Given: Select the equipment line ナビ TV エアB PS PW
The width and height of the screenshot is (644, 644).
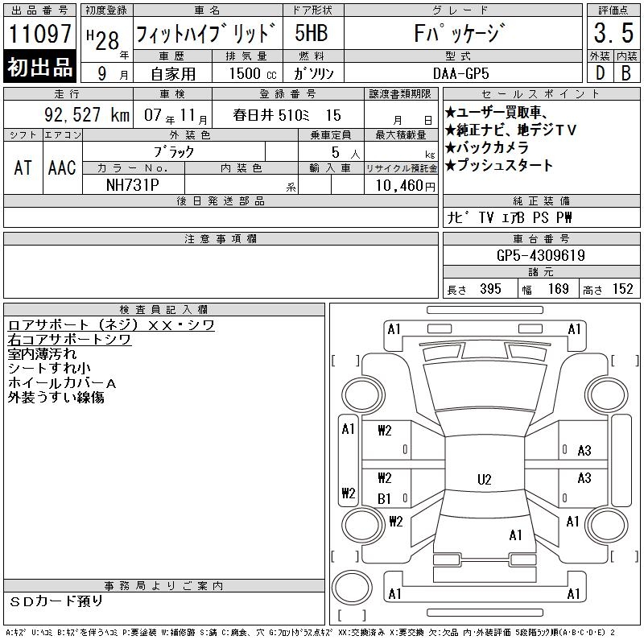Looking at the screenshot, I should tap(510, 217).
